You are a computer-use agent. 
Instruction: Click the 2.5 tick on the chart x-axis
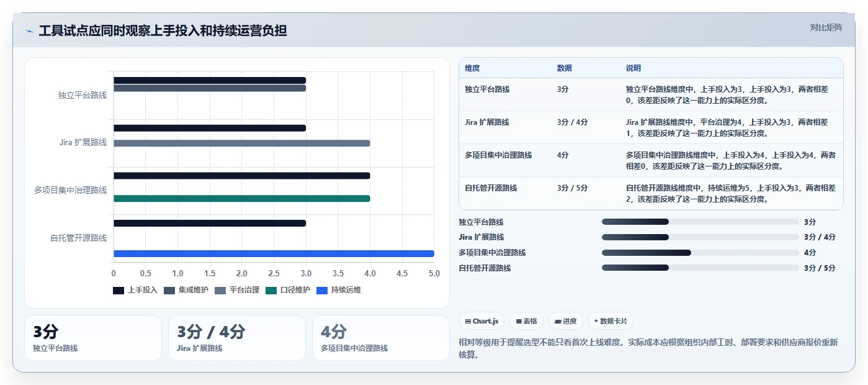[x=274, y=273]
